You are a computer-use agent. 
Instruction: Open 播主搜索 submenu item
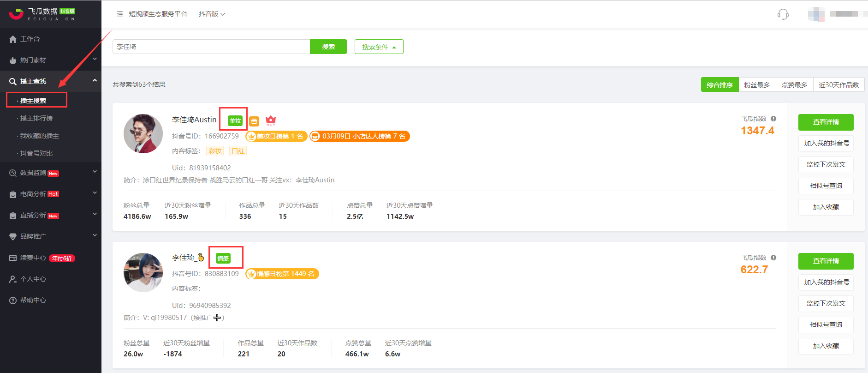(x=33, y=101)
